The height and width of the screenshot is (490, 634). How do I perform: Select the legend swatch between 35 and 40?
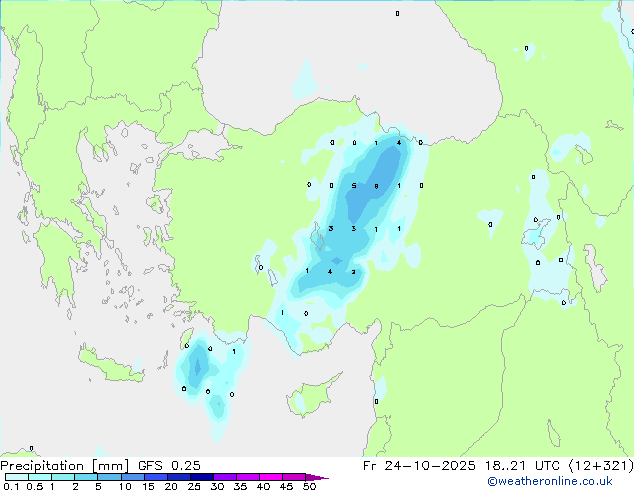(x=247, y=477)
